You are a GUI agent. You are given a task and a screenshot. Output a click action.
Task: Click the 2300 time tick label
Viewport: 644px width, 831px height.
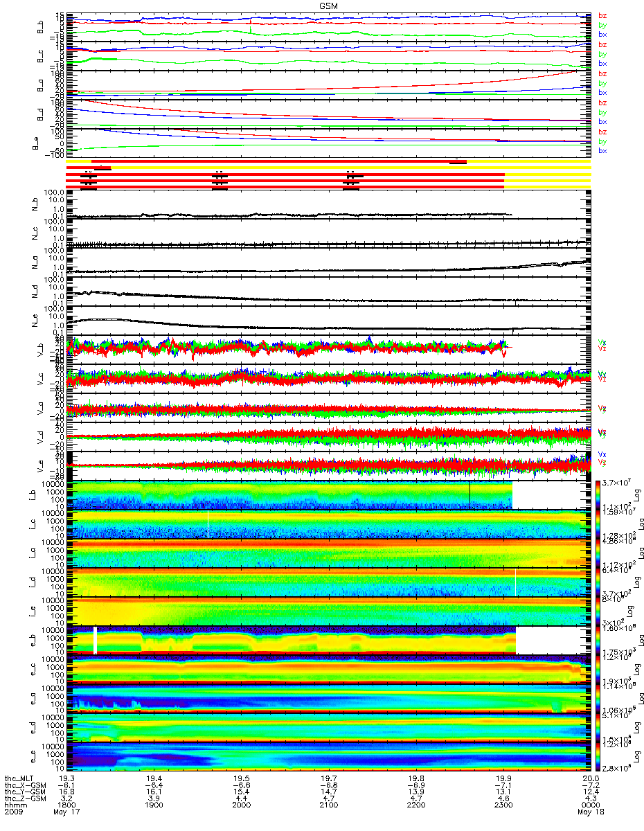pyautogui.click(x=503, y=805)
